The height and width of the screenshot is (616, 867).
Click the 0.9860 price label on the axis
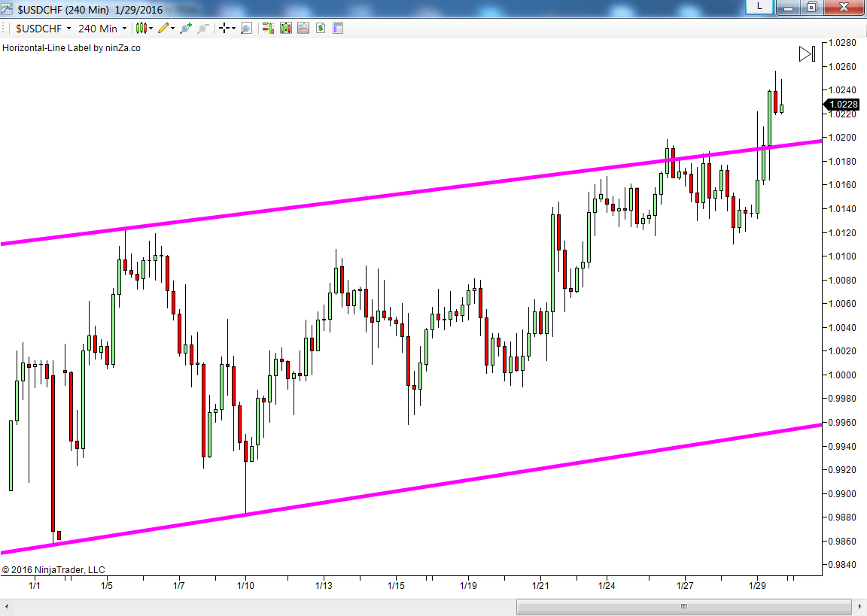pyautogui.click(x=842, y=542)
